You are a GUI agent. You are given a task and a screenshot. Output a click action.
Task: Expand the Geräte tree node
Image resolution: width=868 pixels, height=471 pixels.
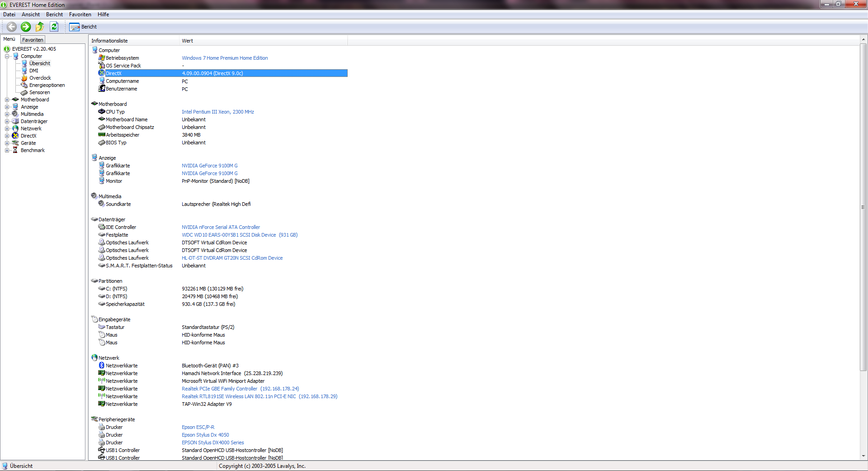7,143
